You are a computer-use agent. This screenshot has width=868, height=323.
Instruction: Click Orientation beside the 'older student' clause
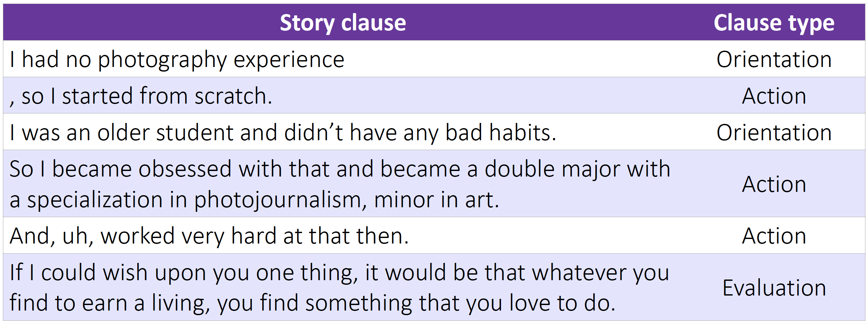coord(774,132)
